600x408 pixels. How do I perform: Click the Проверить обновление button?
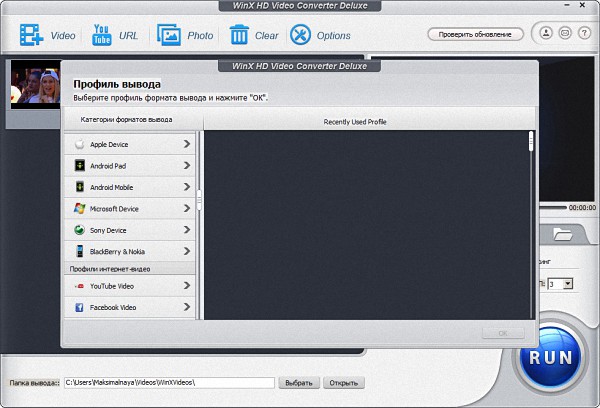coord(476,34)
